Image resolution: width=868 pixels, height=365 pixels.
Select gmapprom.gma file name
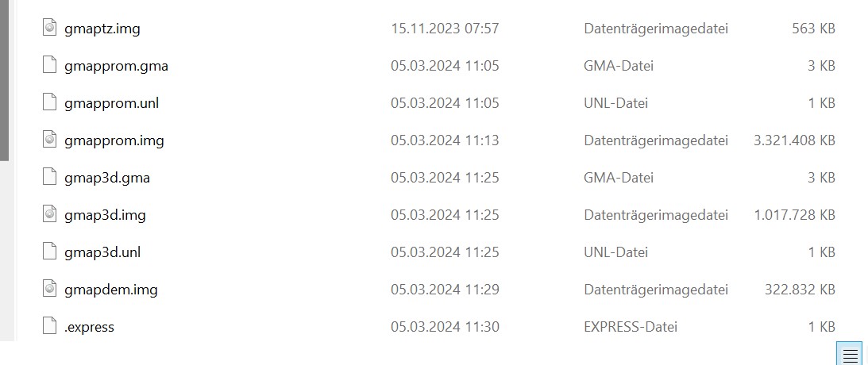click(x=116, y=66)
